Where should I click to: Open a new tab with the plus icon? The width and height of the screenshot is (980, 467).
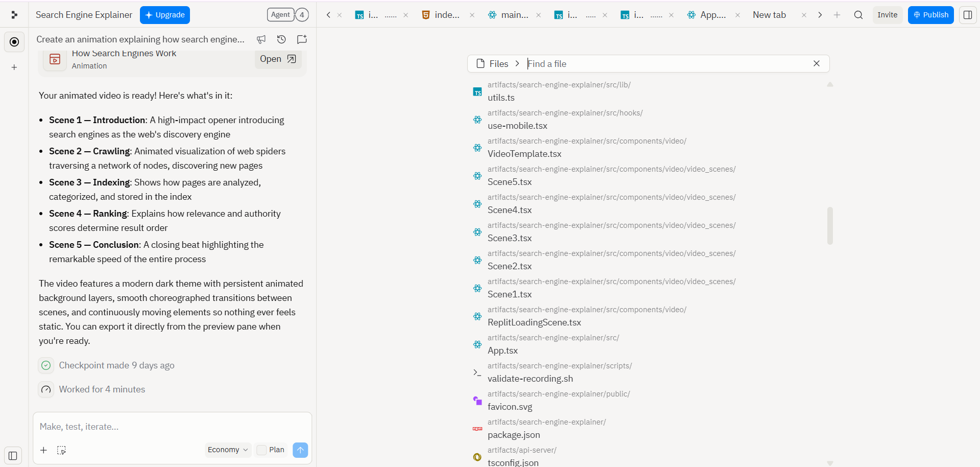click(x=837, y=15)
